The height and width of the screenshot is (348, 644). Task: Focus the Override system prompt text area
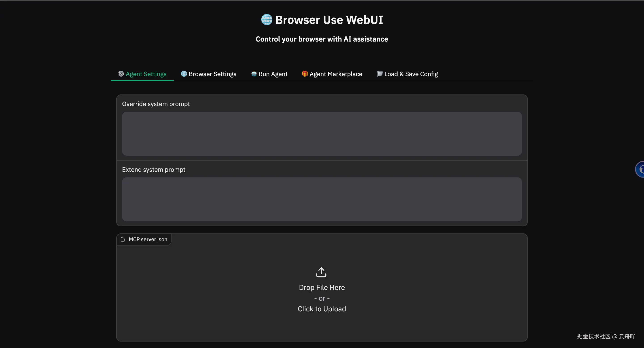pyautogui.click(x=322, y=134)
